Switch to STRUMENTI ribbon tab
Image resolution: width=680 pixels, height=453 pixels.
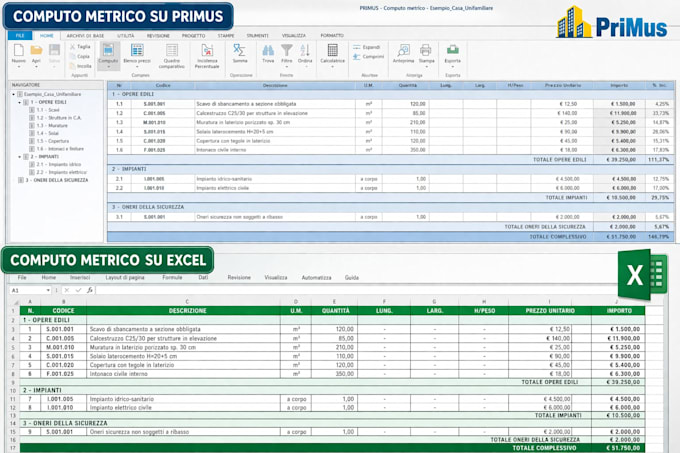pyautogui.click(x=258, y=36)
